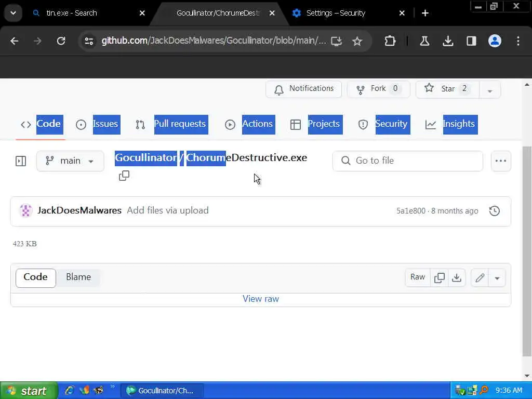Screen dimensions: 532x399
Task: Open the Chrome profile avatar
Action: [495, 41]
